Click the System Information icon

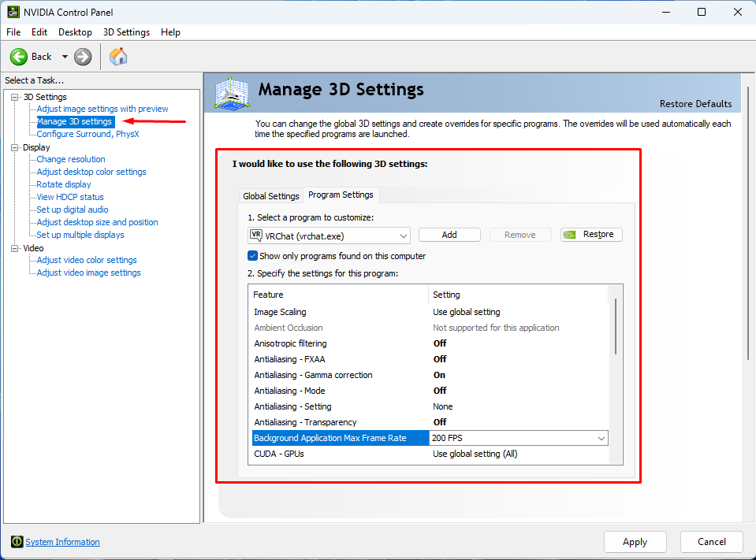[x=17, y=542]
